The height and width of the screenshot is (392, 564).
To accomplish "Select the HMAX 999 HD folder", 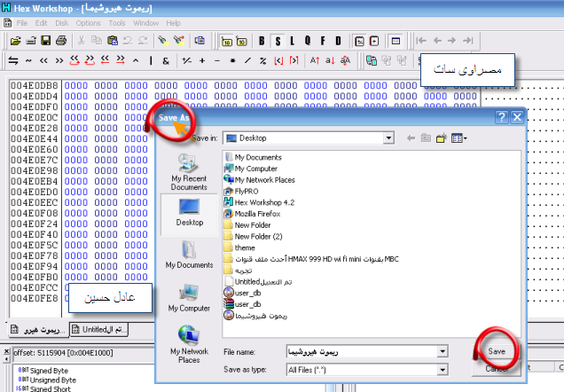I will pos(311,259).
